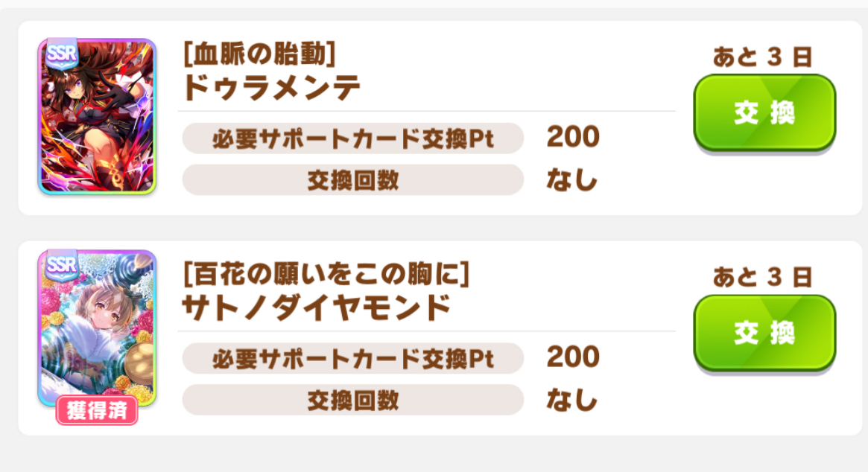868x472 pixels.
Task: Click the あと 3 日 timer above ドゥラメンテ's 交換
Action: [x=762, y=57]
